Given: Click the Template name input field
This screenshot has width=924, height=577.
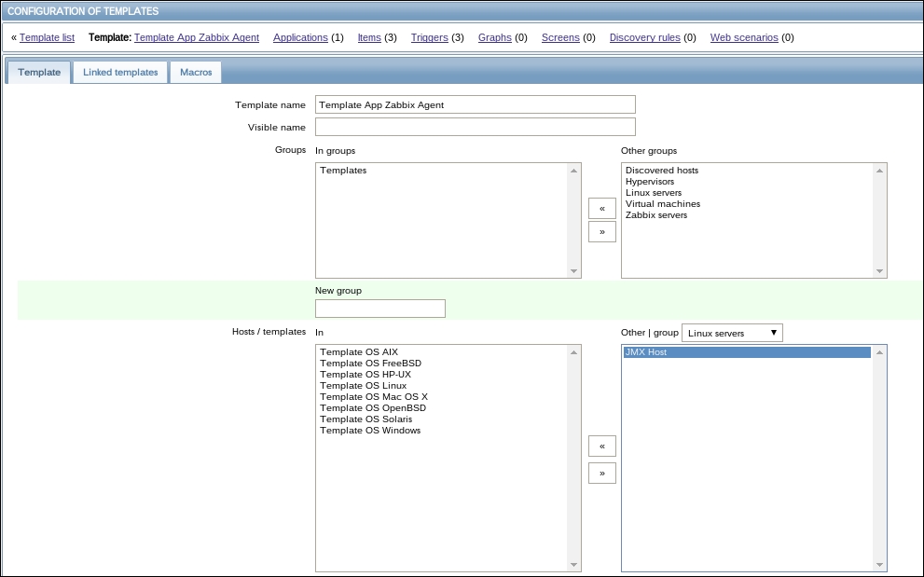Looking at the screenshot, I should pyautogui.click(x=475, y=104).
